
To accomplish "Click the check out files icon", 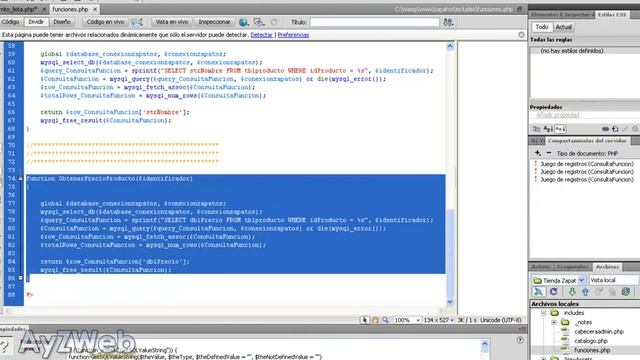I will coord(599,292).
